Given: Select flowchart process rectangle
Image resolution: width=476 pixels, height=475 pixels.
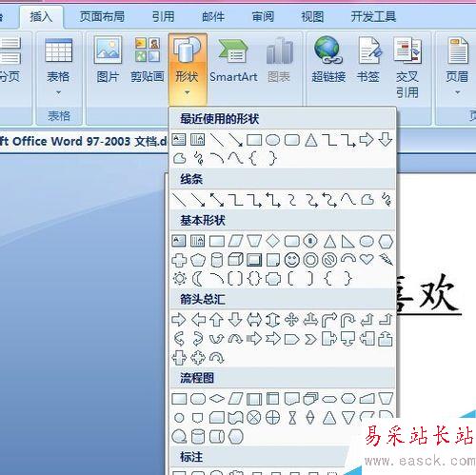Looking at the screenshot, I should coord(179,399).
